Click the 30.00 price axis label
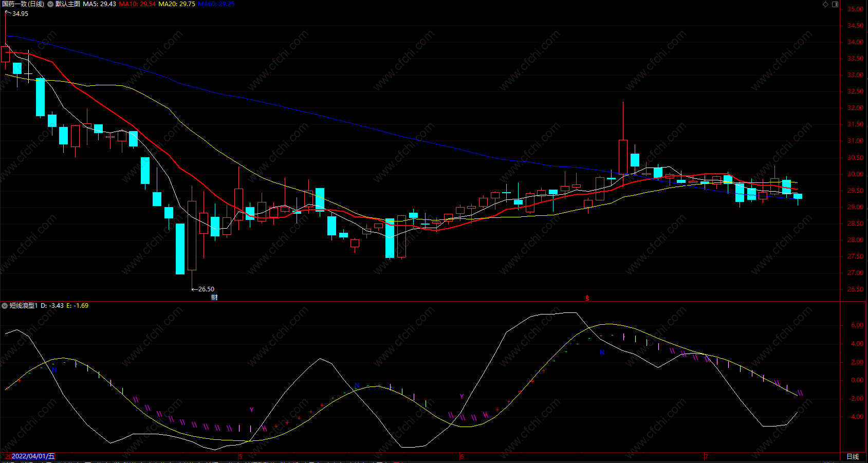Viewport: 868px width, 463px height. click(856, 174)
